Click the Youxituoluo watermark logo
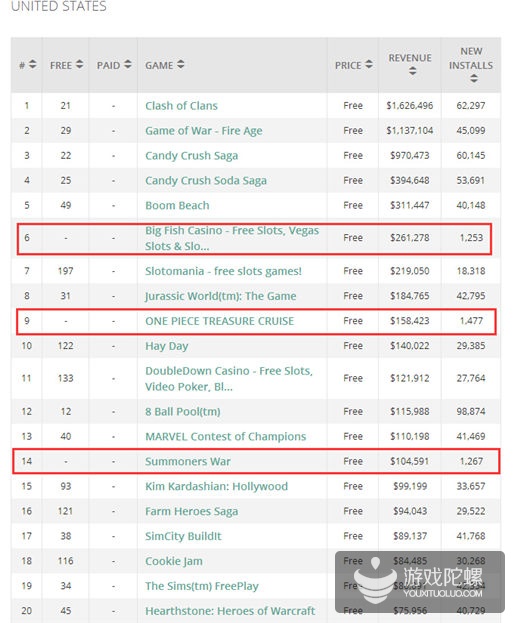520x623 pixels. [x=420, y=582]
